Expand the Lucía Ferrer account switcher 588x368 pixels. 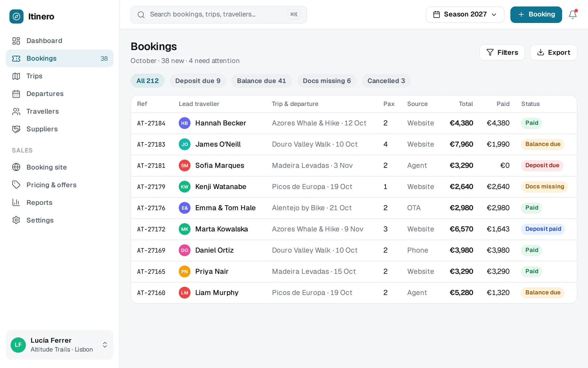click(105, 345)
